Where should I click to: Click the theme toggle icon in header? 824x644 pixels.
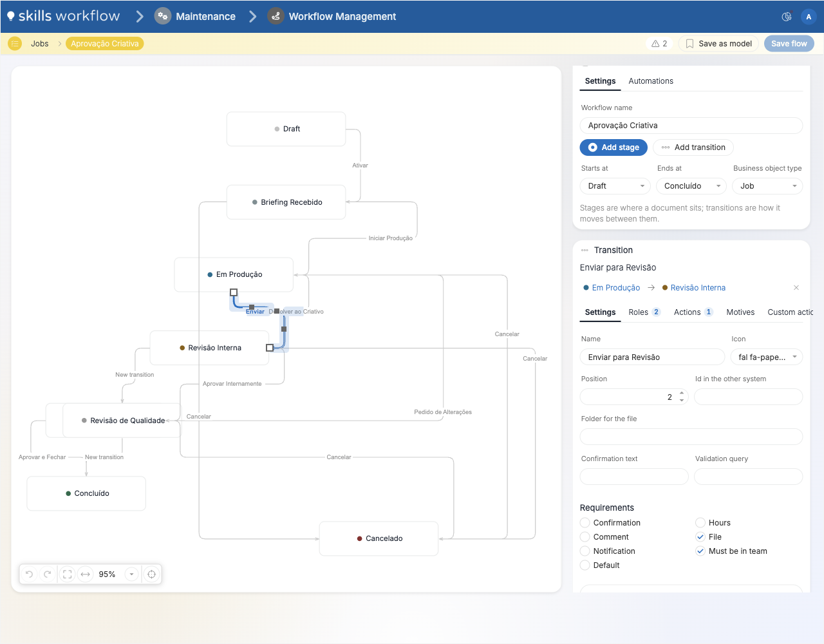coord(786,17)
